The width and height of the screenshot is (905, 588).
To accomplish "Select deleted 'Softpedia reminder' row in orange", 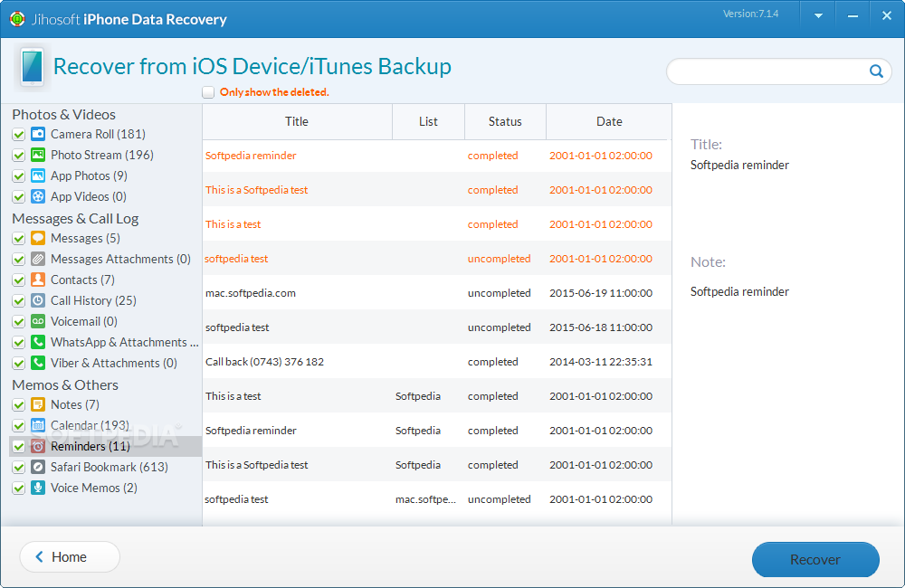I will pyautogui.click(x=437, y=156).
